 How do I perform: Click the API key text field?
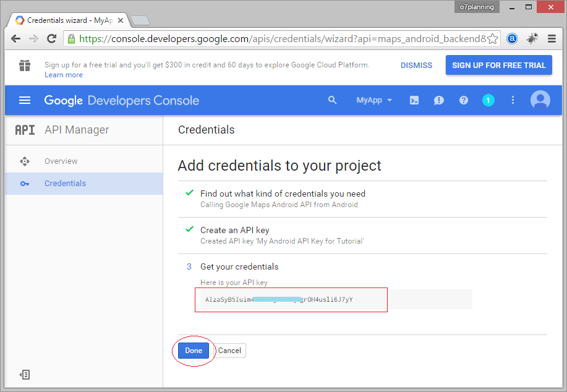pyautogui.click(x=336, y=299)
